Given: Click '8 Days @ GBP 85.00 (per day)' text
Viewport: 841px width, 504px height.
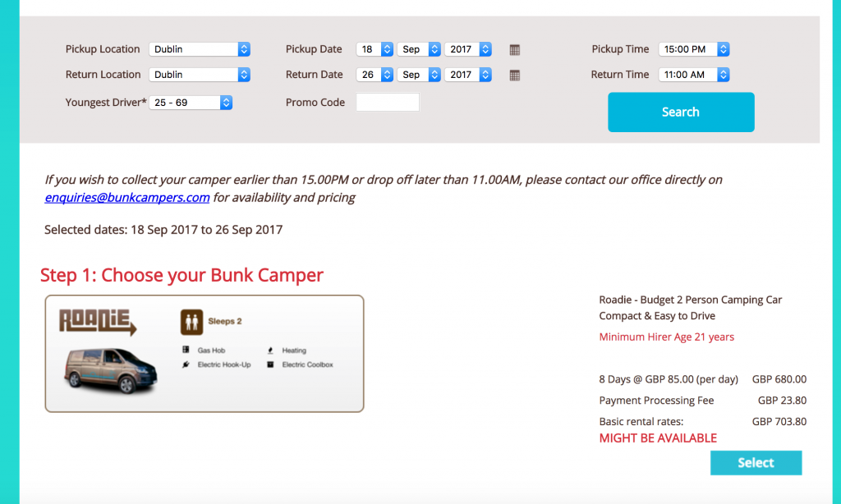Looking at the screenshot, I should pyautogui.click(x=669, y=379).
